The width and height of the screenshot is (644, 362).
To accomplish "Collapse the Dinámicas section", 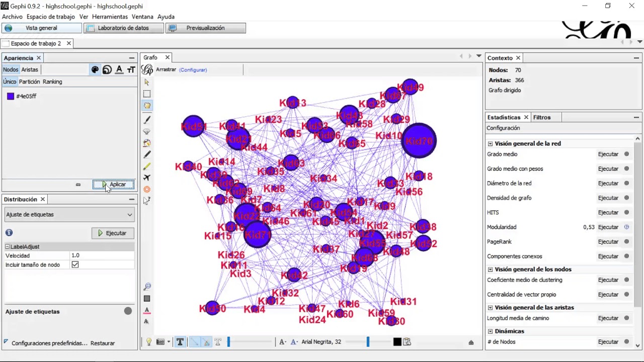I will coord(490,331).
